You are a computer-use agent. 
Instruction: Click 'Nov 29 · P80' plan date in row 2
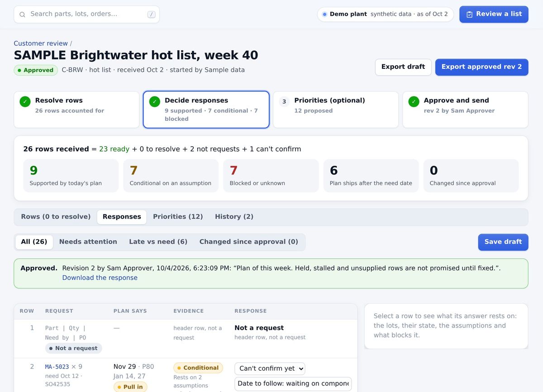coord(134,367)
